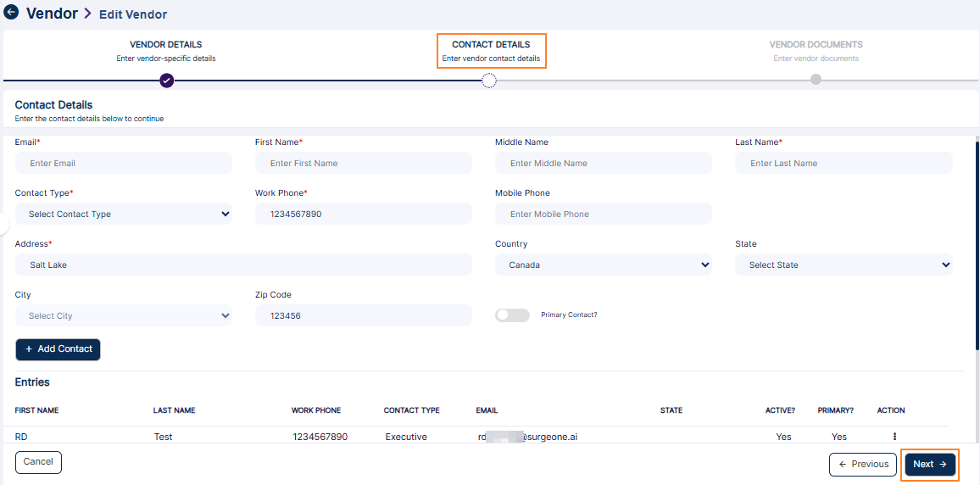Click the Vendor Documents step circle indicator
980x485 pixels.
(x=816, y=80)
